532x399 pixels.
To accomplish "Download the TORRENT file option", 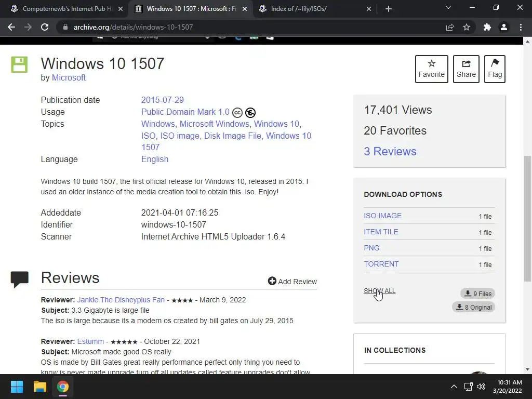I will pos(381,264).
